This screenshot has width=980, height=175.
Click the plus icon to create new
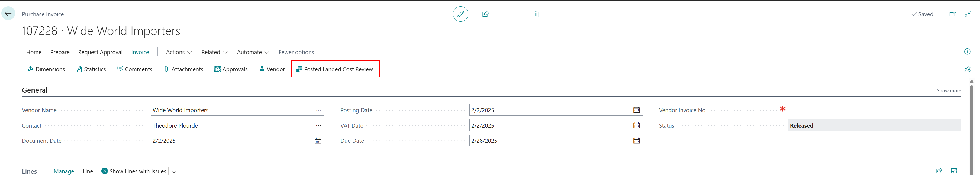(x=511, y=14)
